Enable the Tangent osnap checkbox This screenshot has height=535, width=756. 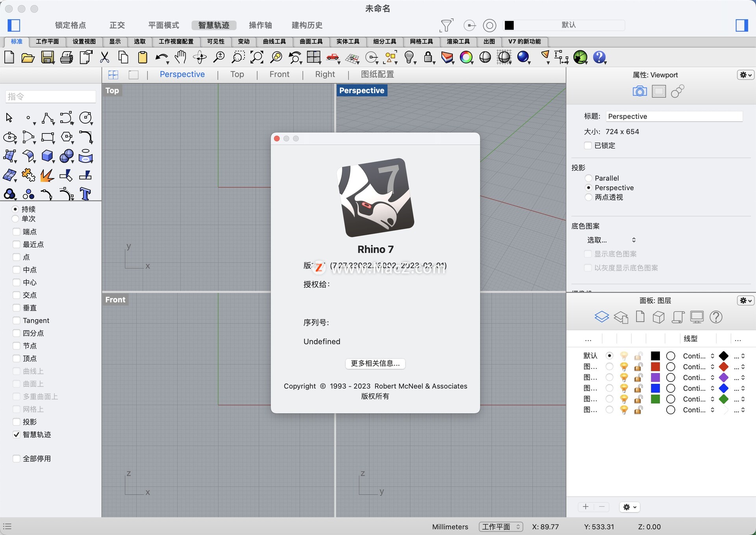point(17,320)
